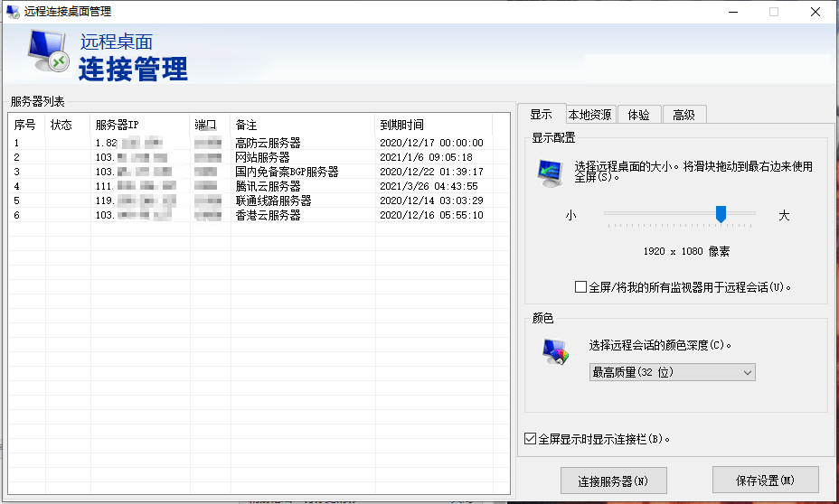This screenshot has width=839, height=504.
Task: Click the title bar application icon
Action: [x=13, y=12]
